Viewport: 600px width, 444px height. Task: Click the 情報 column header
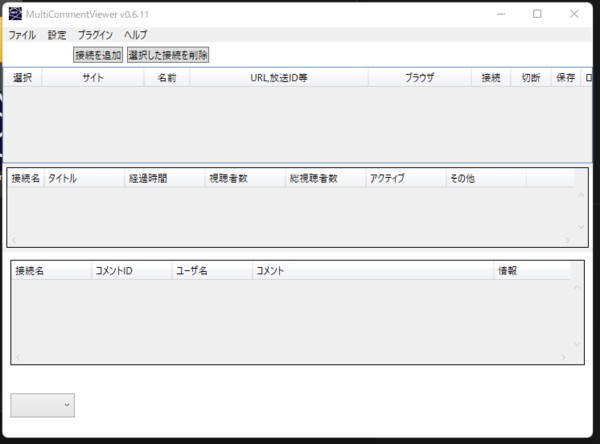[x=532, y=271]
